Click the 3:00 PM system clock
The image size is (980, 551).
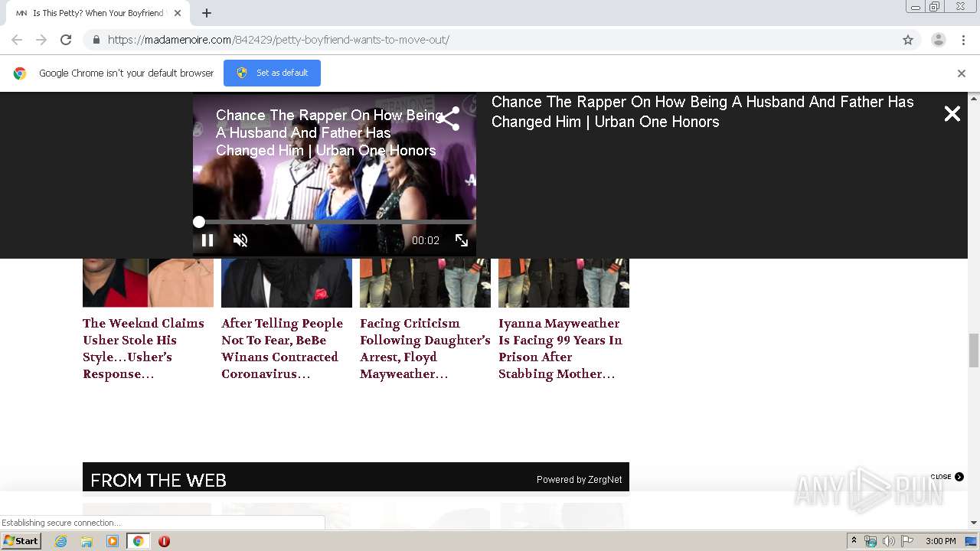[x=940, y=541]
